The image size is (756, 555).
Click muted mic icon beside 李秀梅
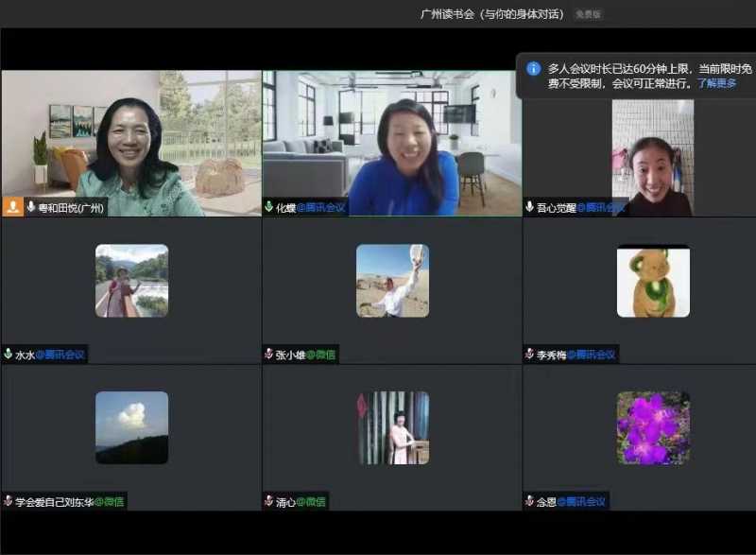530,355
